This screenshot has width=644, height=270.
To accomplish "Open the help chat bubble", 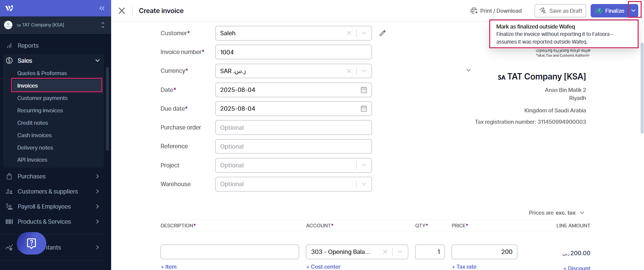I will pyautogui.click(x=32, y=243).
